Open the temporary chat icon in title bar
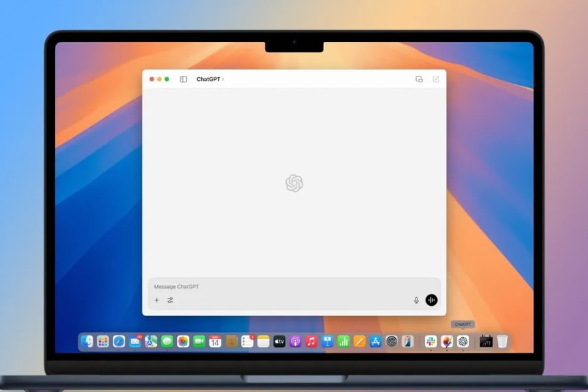Screen dimensions: 588x392 pyautogui.click(x=419, y=79)
